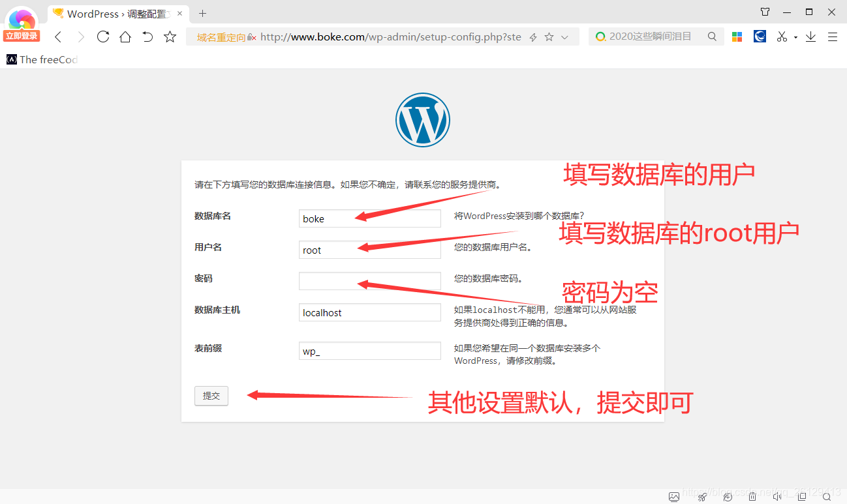The height and width of the screenshot is (504, 847).
Task: Click the 将WordPress安装到哪个数据库 hint text
Action: point(519,216)
